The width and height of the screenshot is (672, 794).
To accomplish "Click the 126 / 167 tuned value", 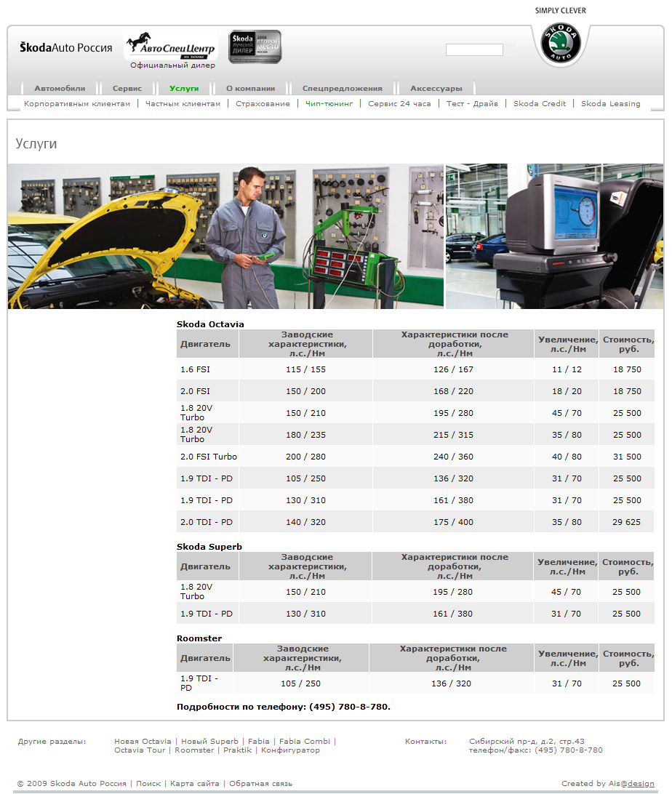I will tap(453, 369).
